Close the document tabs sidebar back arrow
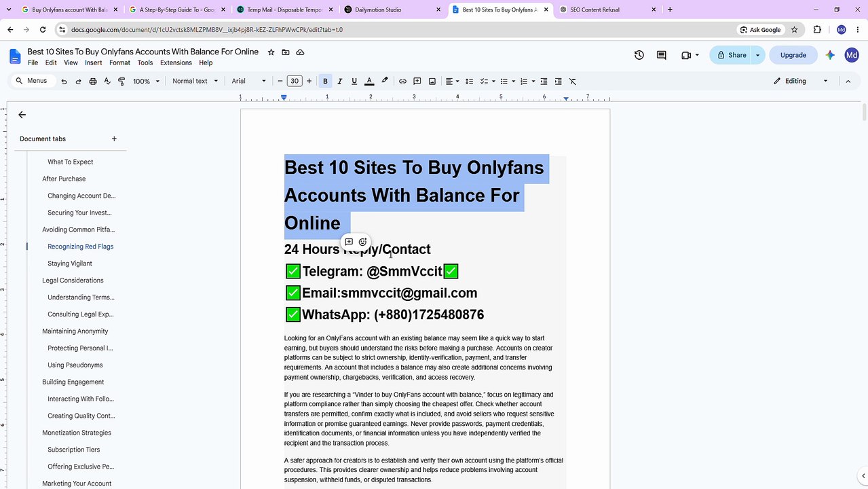This screenshot has width=868, height=489. click(22, 115)
